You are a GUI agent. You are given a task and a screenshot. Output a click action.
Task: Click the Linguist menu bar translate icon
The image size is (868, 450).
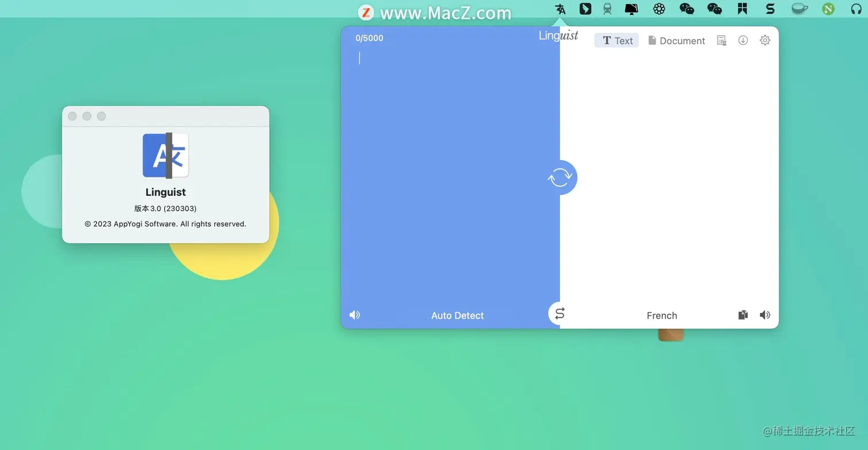[560, 9]
